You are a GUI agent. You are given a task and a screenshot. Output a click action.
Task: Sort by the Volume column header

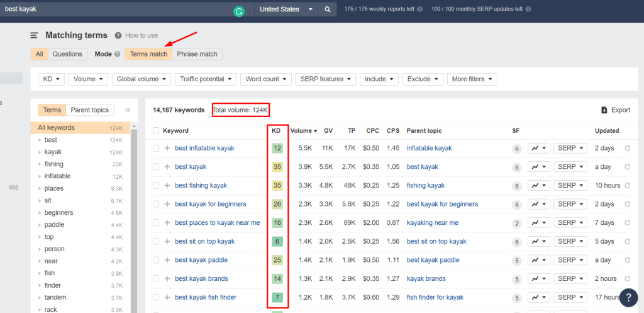(304, 131)
